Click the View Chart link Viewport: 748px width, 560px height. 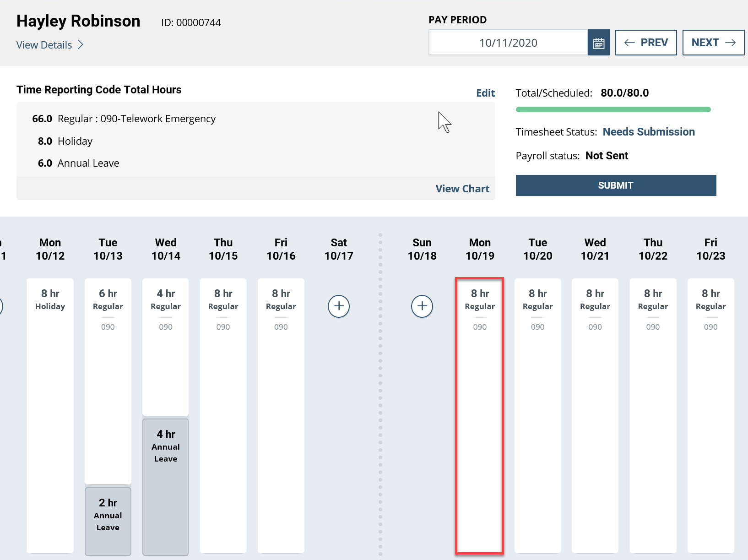(462, 188)
